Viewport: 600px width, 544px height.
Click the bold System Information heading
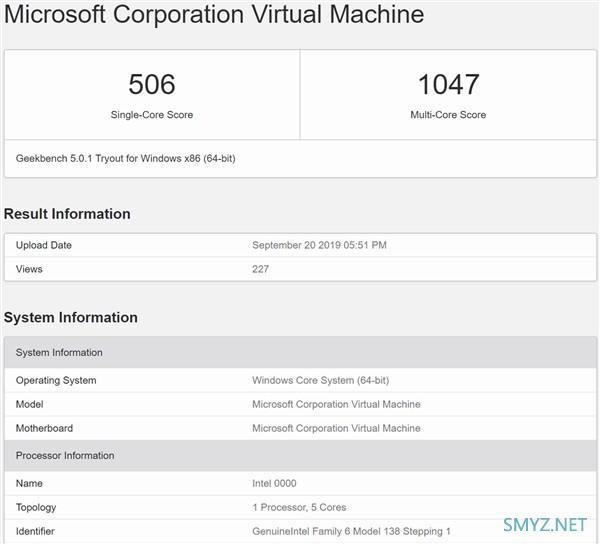(71, 318)
